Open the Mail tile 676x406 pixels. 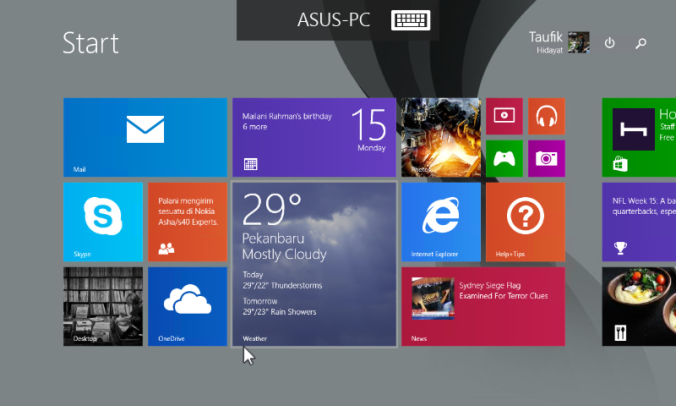(x=145, y=137)
